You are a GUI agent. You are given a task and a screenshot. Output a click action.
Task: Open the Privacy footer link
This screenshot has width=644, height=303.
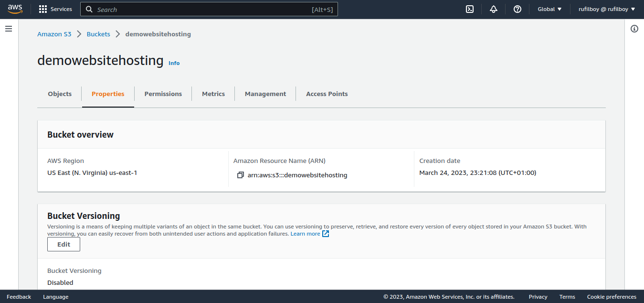538,297
